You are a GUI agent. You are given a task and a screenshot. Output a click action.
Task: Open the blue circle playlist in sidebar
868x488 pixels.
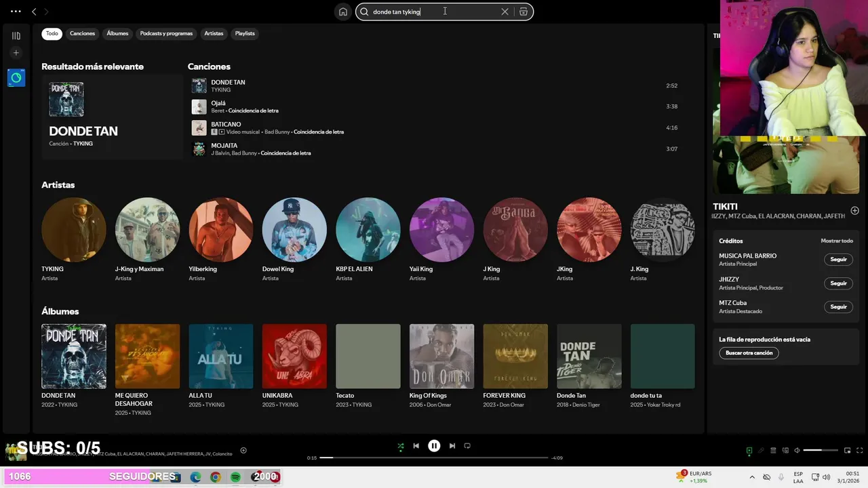(x=16, y=78)
